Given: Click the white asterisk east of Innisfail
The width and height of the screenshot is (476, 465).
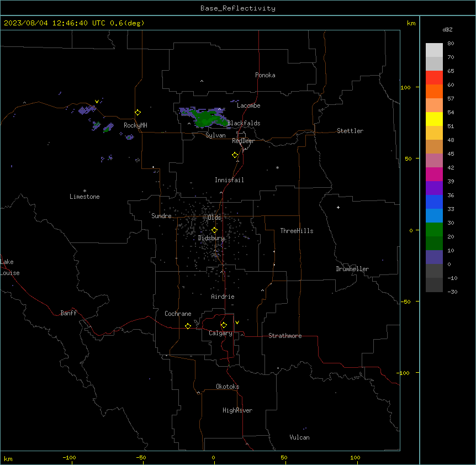Looking at the screenshot, I should [277, 167].
